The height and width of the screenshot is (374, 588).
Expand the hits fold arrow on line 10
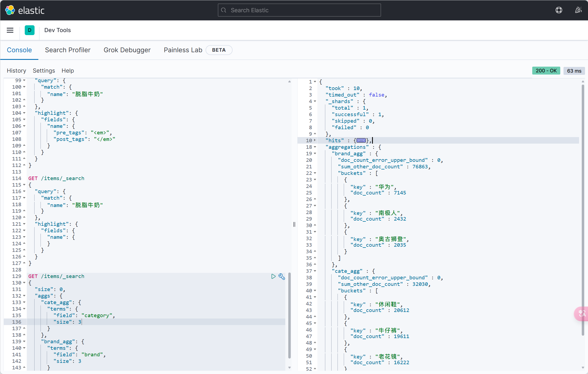315,140
